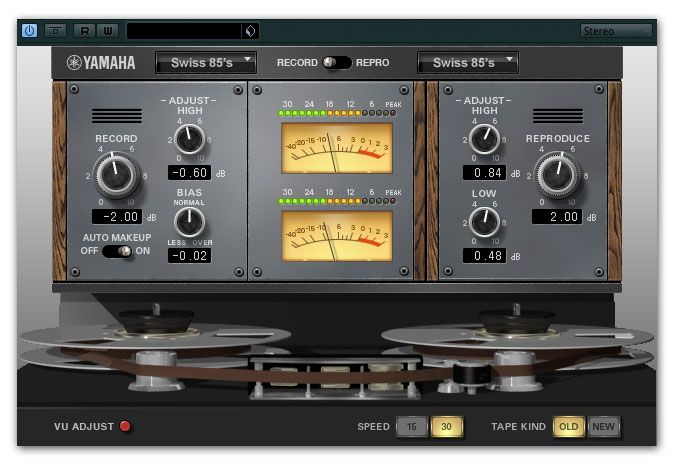Click the plugin power bypass button
The image size is (674, 467).
click(x=29, y=31)
